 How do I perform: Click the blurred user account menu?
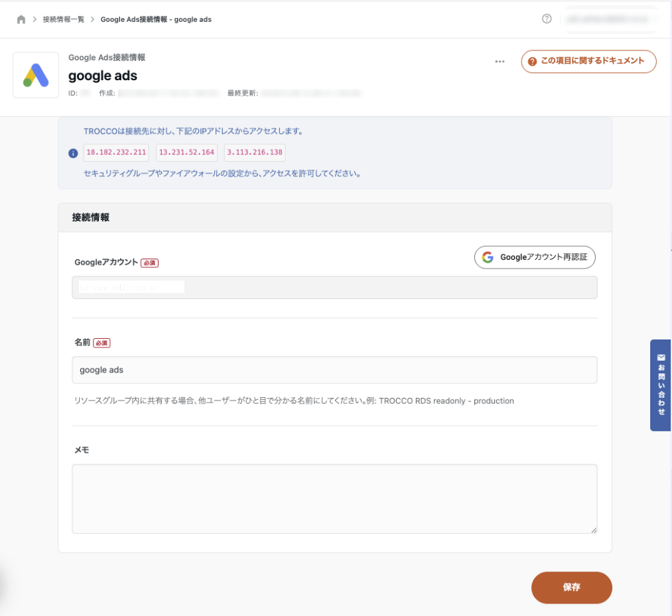(x=610, y=19)
